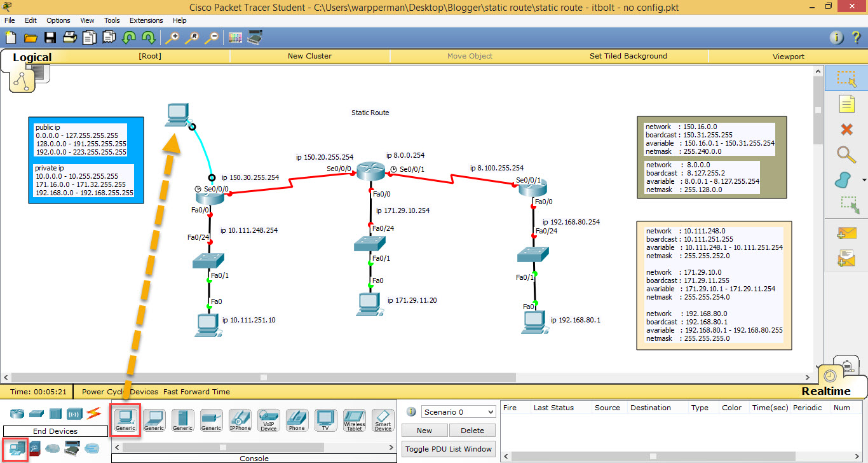
Task: Open the Options menu
Action: coord(58,20)
